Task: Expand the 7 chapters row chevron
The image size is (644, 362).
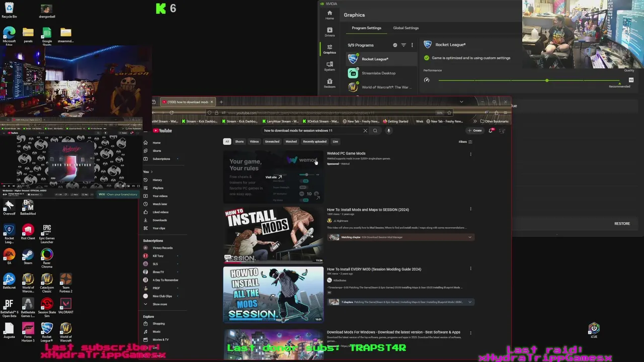Action: [470, 302]
